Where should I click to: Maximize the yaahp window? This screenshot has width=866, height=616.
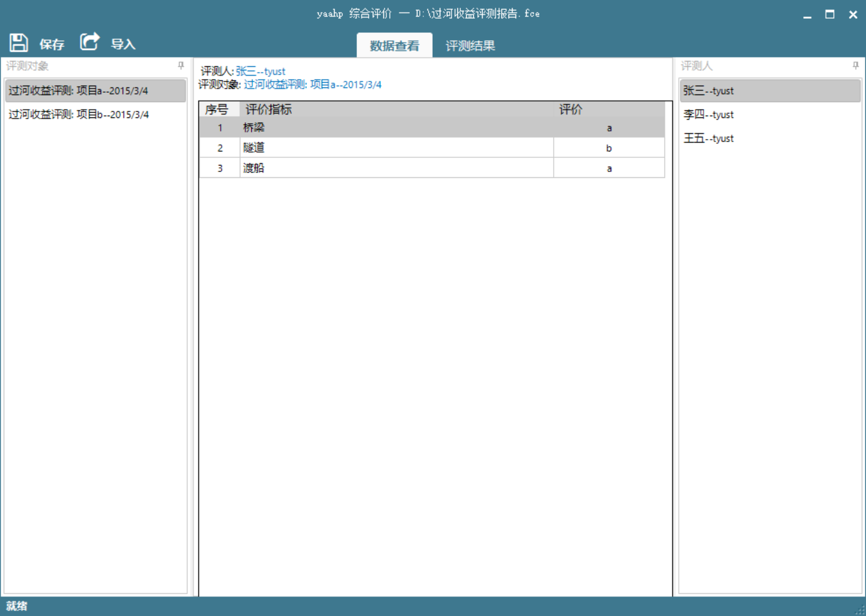[830, 15]
